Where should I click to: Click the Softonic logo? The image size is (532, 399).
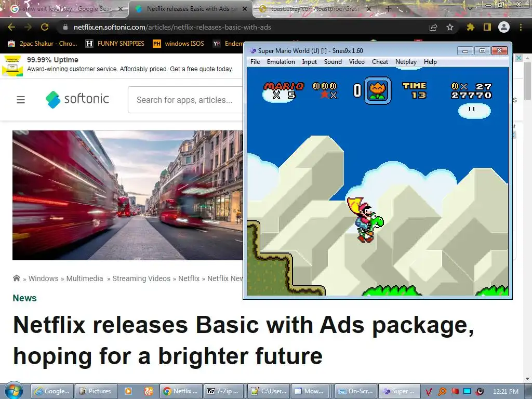coord(77,99)
